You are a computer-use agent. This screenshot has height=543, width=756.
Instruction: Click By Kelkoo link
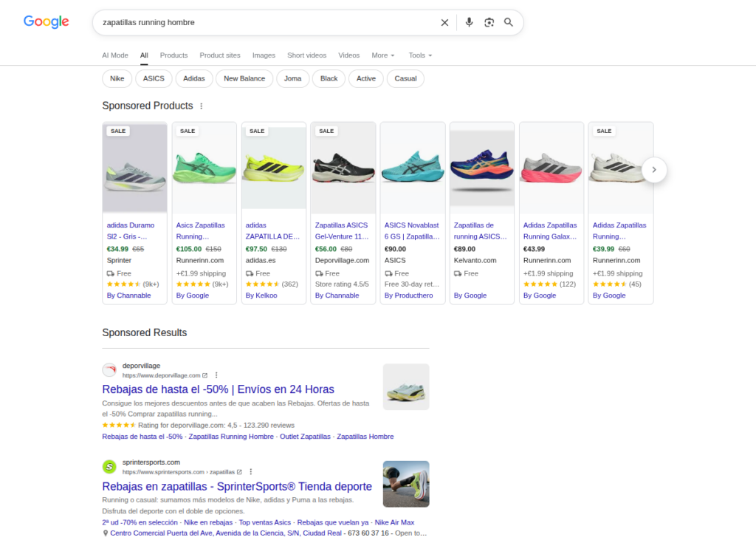(x=261, y=296)
